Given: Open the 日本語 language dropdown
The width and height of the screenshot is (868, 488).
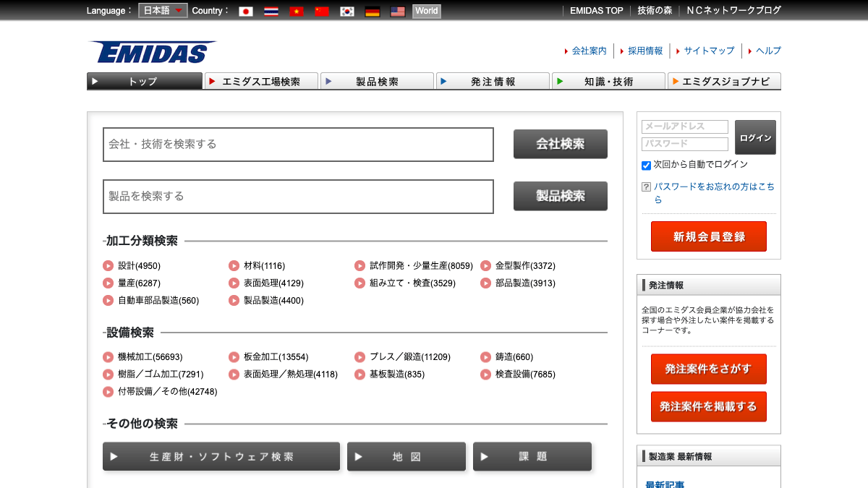Looking at the screenshot, I should tap(163, 11).
